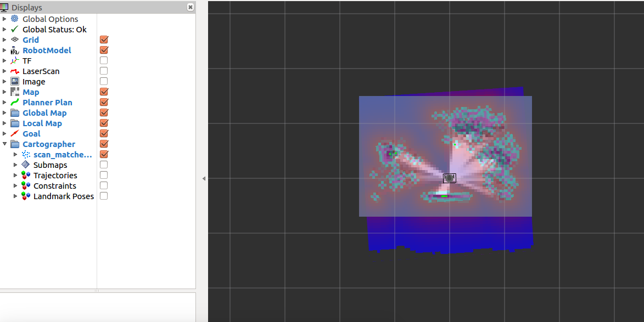
Task: Collapse the Cartographer tree entry
Action: point(5,144)
